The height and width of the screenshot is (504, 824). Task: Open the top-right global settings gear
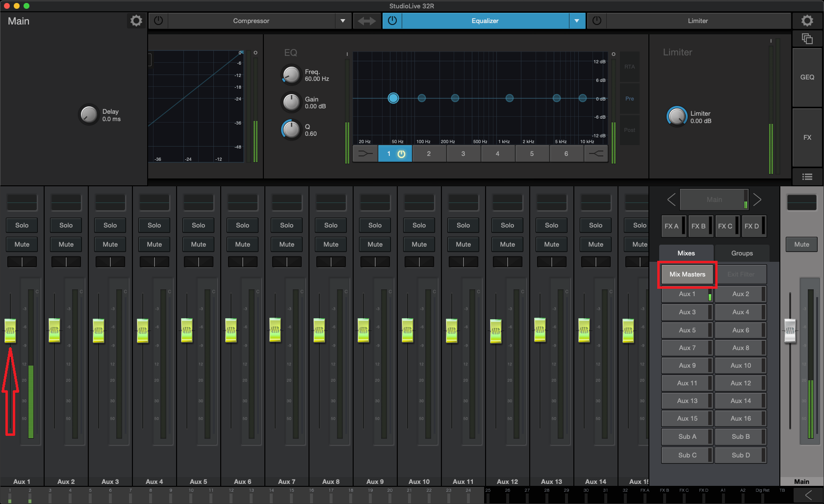(807, 21)
